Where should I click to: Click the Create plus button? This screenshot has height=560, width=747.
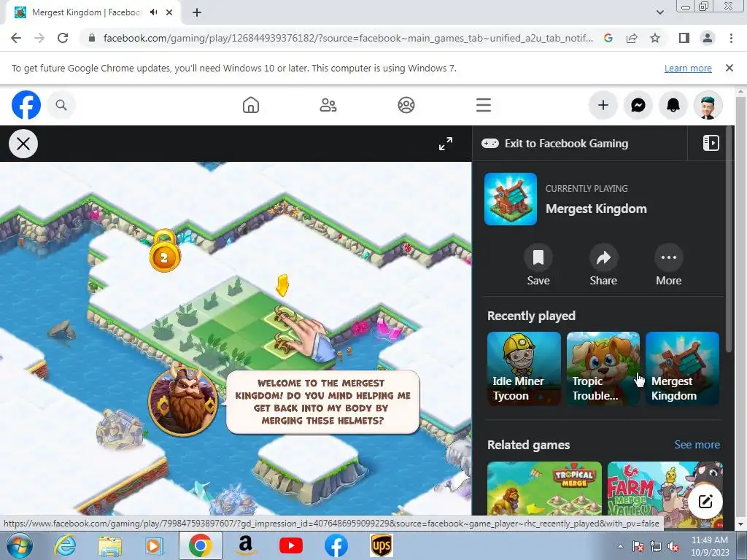603,105
